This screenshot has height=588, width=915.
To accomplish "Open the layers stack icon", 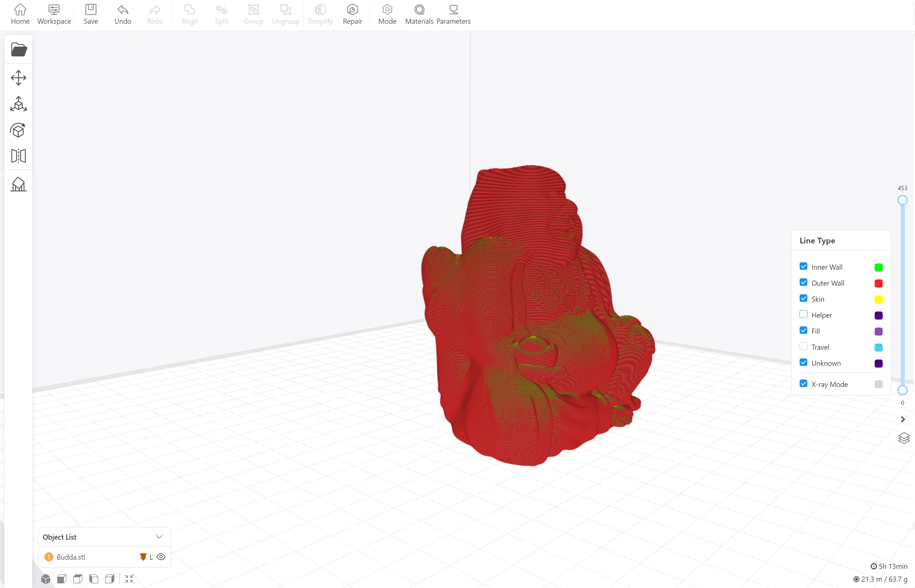I will point(904,438).
